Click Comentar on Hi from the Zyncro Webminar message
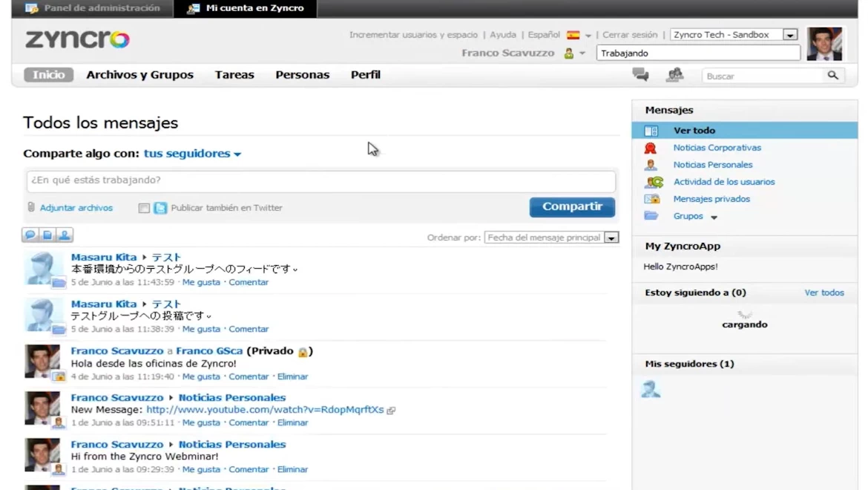Screen dimensions: 868x490 [x=249, y=469]
